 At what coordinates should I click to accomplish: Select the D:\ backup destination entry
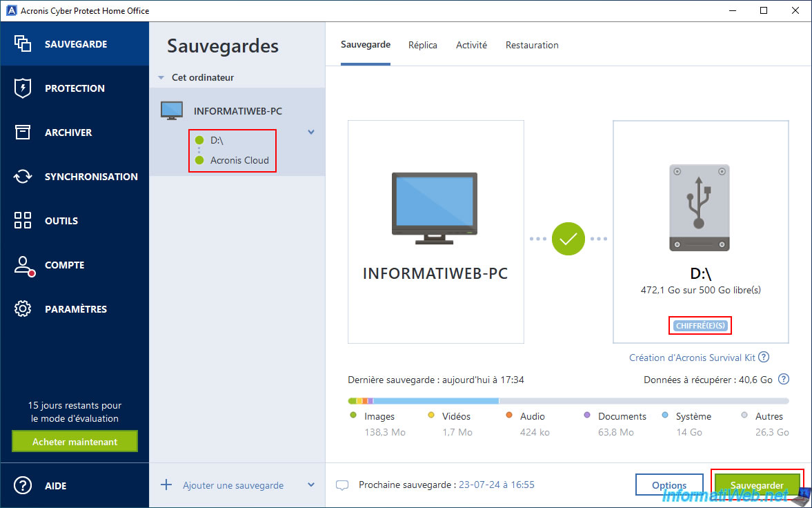pos(217,141)
